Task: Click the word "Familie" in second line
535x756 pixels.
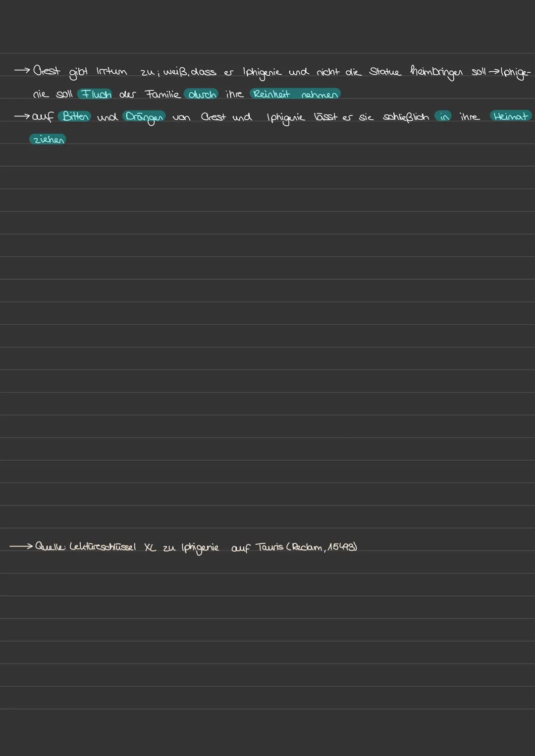Action: pyautogui.click(x=162, y=94)
